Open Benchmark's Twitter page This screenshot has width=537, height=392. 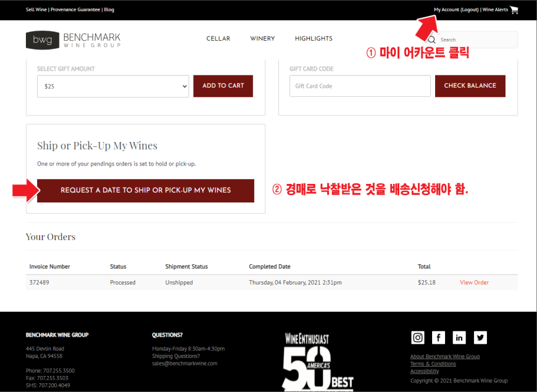[480, 338]
